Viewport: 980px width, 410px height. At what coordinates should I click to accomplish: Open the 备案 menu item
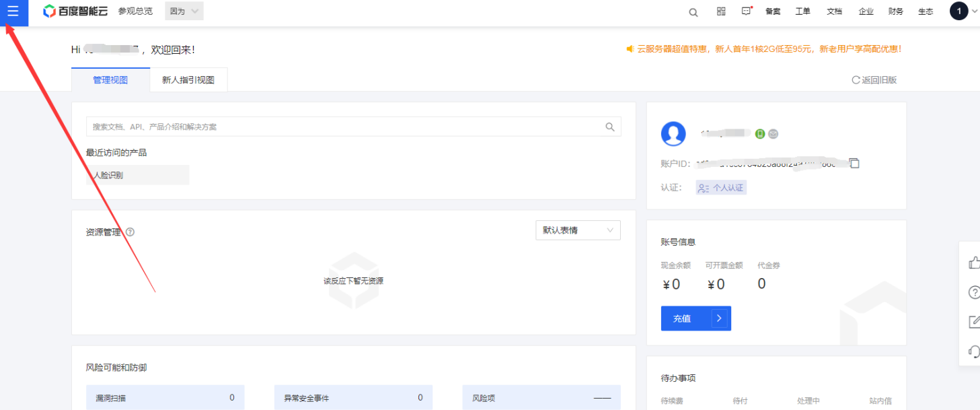pyautogui.click(x=773, y=11)
